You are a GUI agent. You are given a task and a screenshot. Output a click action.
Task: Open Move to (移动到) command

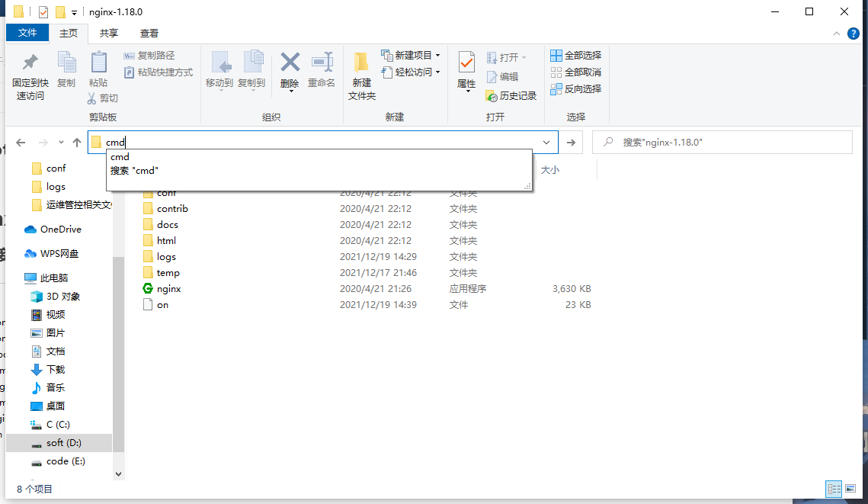[x=219, y=70]
